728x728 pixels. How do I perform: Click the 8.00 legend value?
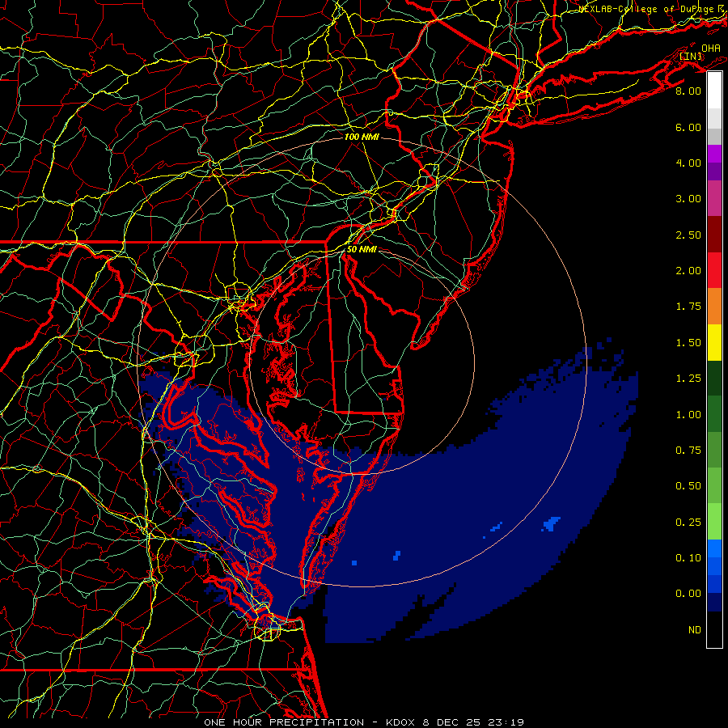tap(688, 91)
